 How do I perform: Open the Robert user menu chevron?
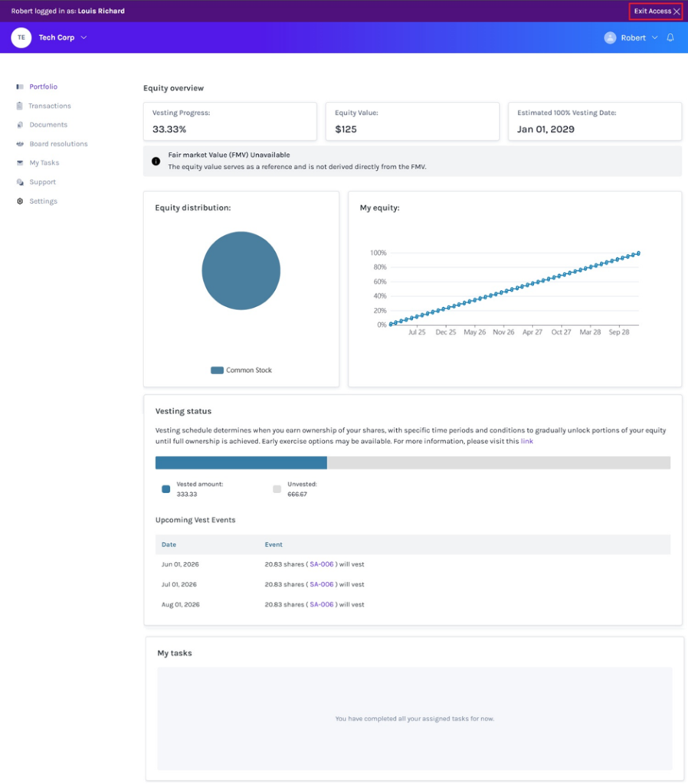(x=654, y=38)
